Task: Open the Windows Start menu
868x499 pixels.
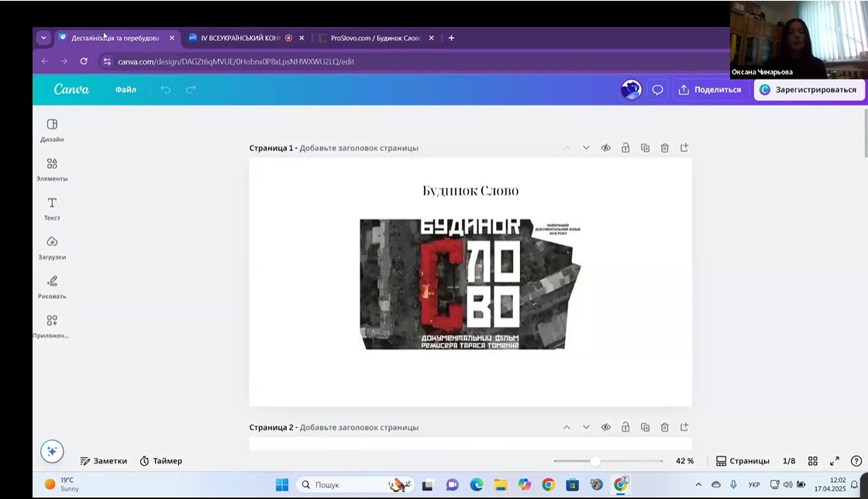Action: click(282, 484)
